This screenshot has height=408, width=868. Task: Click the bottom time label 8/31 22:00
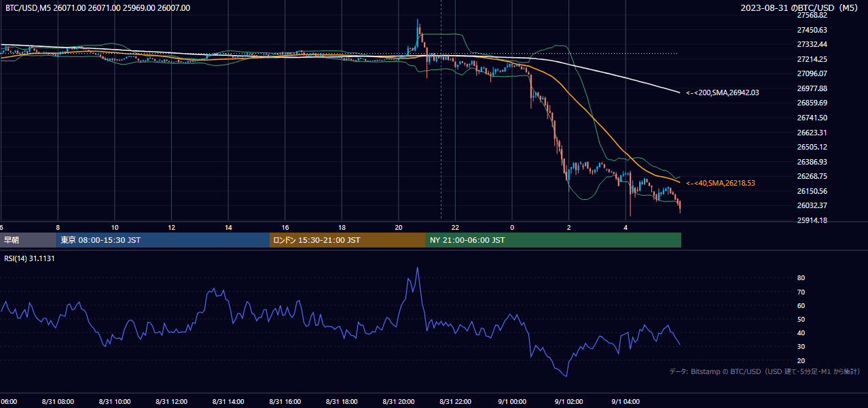coord(456,402)
